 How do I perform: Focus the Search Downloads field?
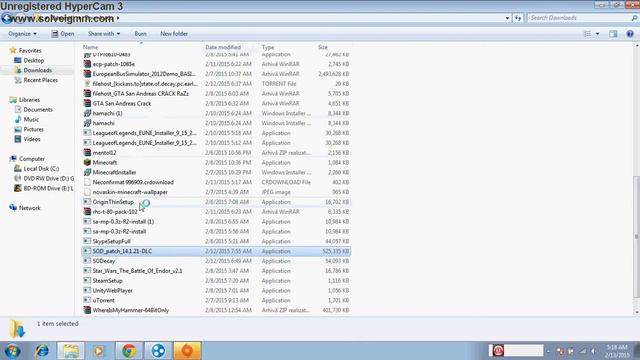click(x=579, y=18)
